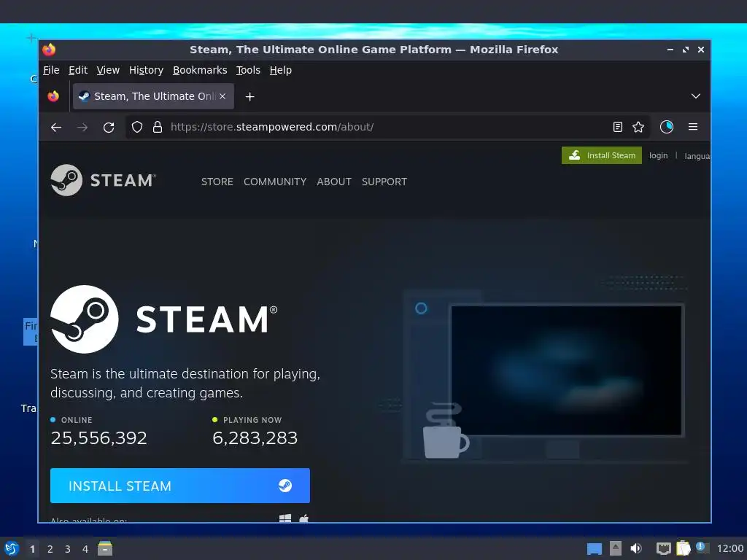Open the COMMUNITY navigation item
The height and width of the screenshot is (560, 747).
275,182
